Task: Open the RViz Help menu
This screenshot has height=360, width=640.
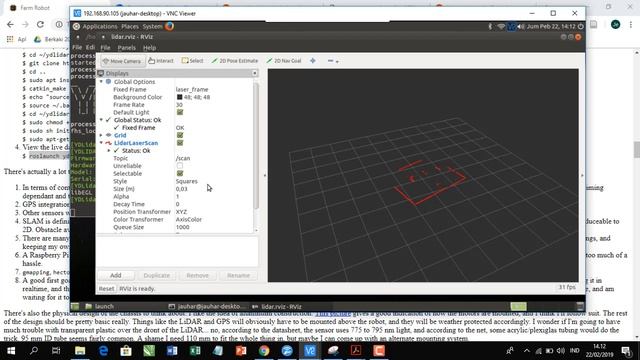Action: 149,47
